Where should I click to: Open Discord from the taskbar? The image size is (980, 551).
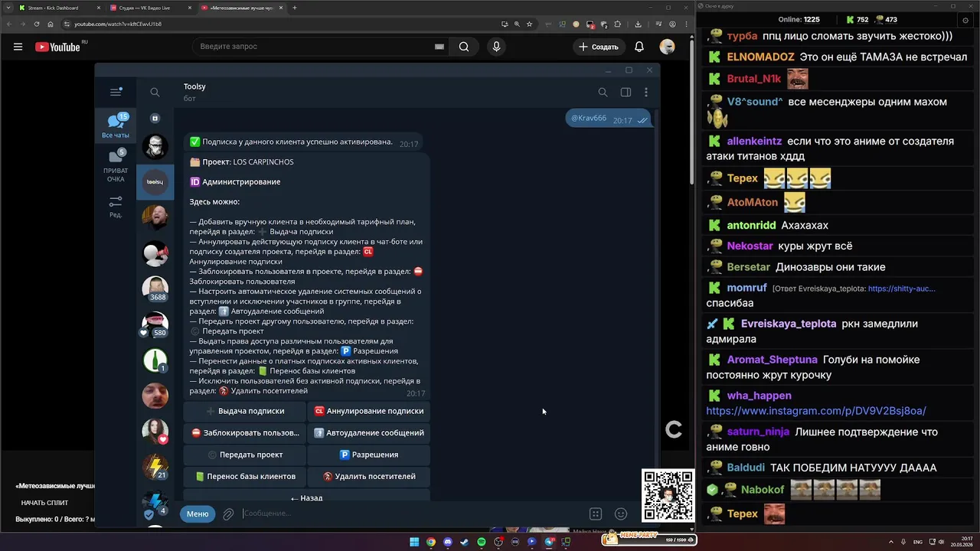click(448, 542)
